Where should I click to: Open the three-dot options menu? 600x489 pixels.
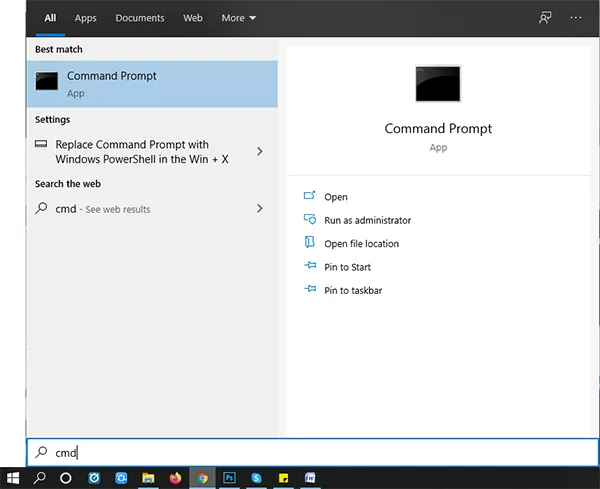tap(576, 18)
